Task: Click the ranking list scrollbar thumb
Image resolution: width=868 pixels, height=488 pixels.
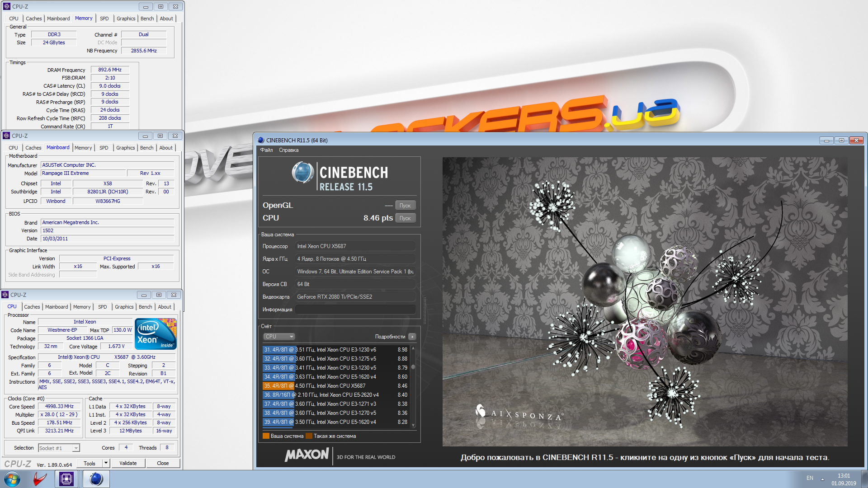Action: click(x=413, y=367)
